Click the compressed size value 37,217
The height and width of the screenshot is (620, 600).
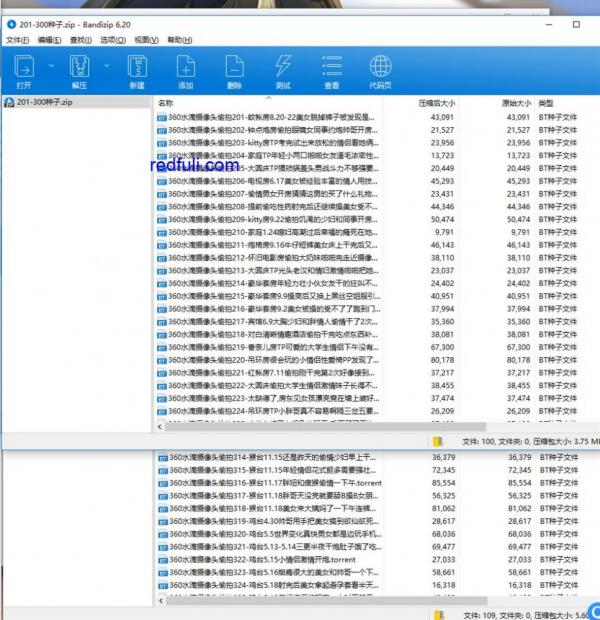point(442,372)
